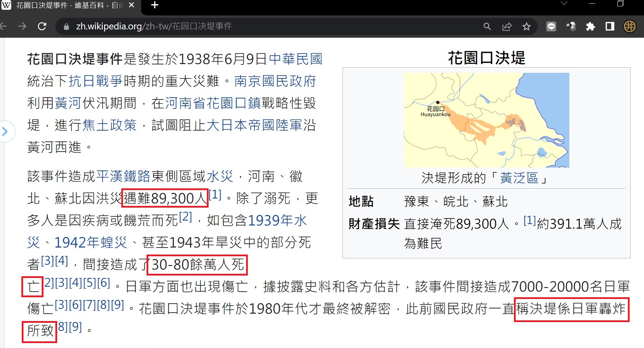Image resolution: width=644 pixels, height=348 pixels.
Task: Click the 花園口決堤 infobox title
Action: point(487,58)
